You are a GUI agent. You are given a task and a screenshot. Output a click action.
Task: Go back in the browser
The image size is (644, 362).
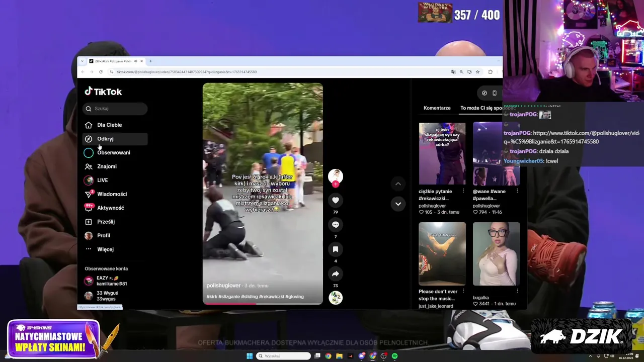(x=83, y=72)
